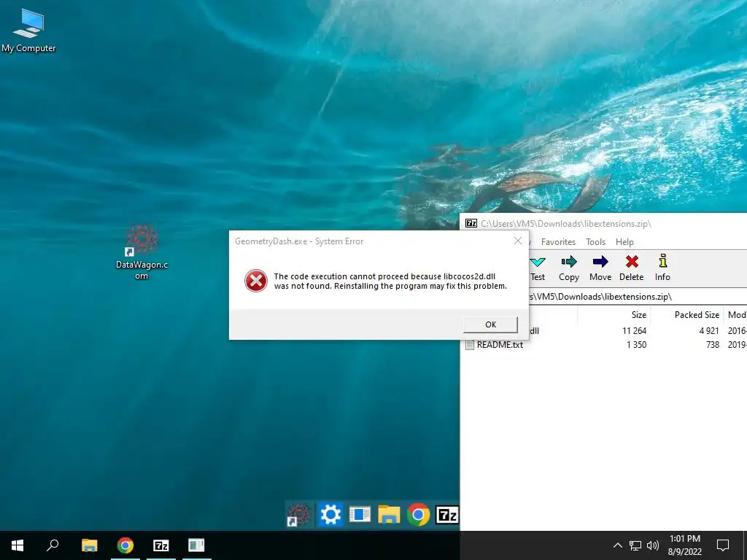
Task: Click the 7z icon in the 7-Zip title bar
Action: pyautogui.click(x=471, y=223)
